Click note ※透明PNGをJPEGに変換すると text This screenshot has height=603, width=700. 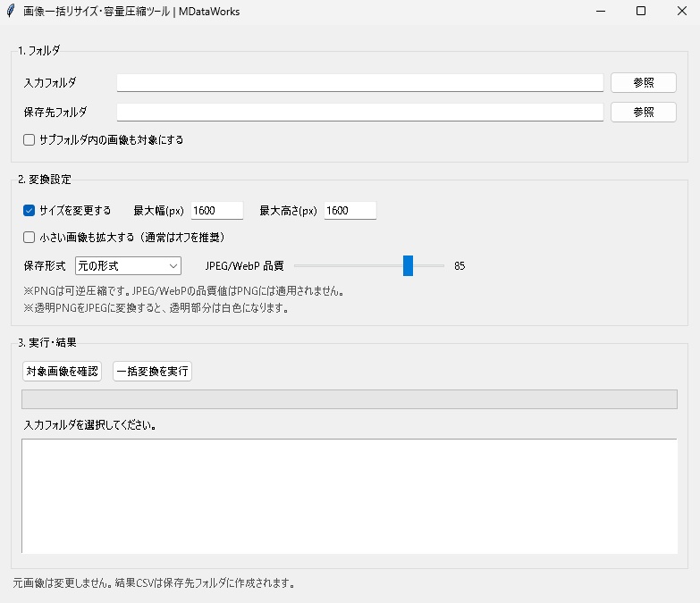click(156, 308)
